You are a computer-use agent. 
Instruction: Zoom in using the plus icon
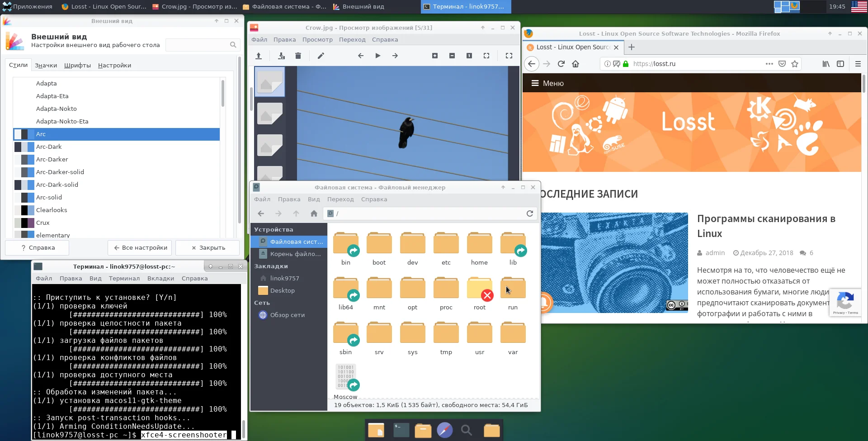click(x=435, y=56)
